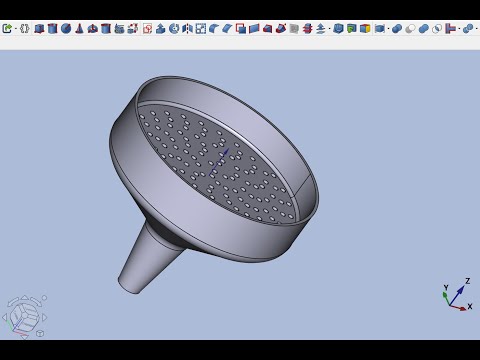
Task: Open the Color per face tool
Action: [365, 29]
